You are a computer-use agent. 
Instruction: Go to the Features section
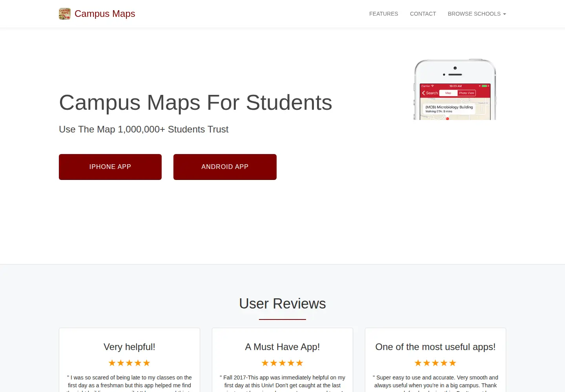(383, 14)
